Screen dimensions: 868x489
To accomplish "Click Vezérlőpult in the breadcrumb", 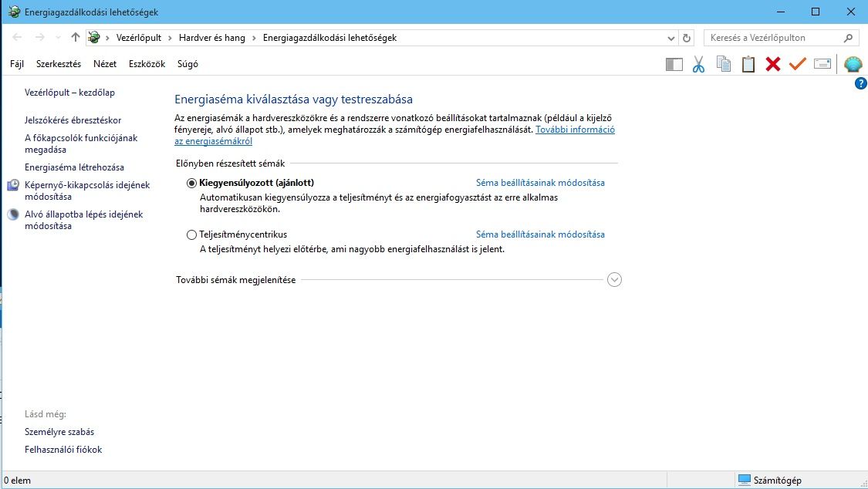I will 139,38.
